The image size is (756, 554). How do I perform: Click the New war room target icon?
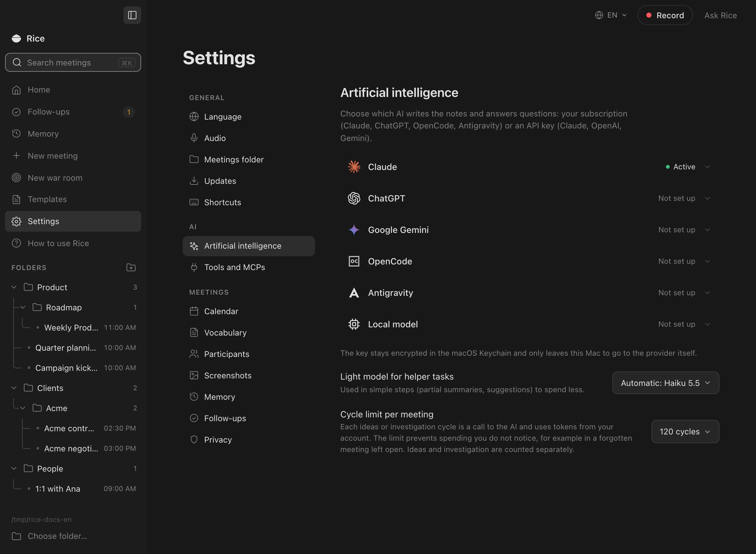tap(16, 178)
